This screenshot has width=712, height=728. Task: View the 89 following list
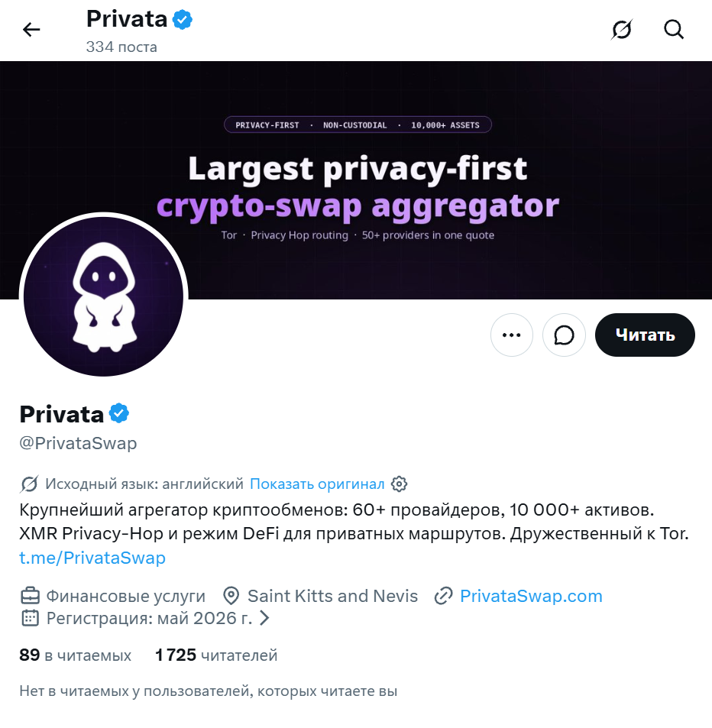(x=75, y=655)
